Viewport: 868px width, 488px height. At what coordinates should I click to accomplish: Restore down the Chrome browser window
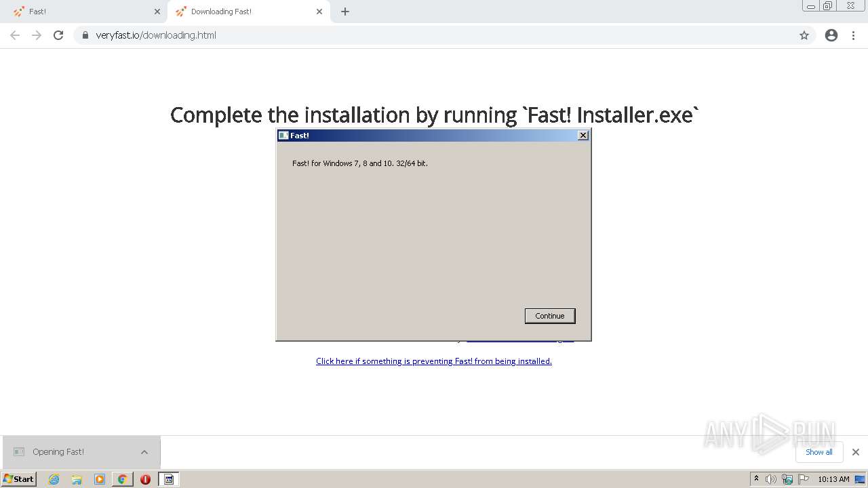click(x=828, y=6)
